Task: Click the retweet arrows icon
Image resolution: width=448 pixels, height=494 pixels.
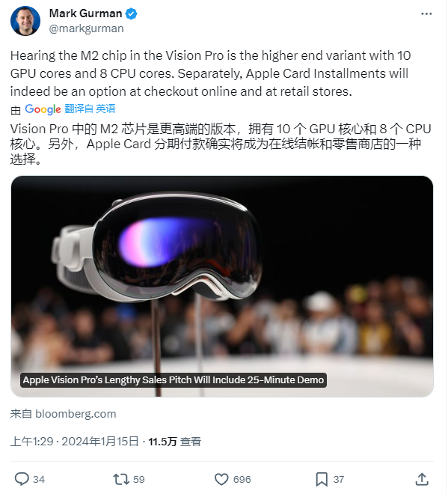Action: point(121,480)
